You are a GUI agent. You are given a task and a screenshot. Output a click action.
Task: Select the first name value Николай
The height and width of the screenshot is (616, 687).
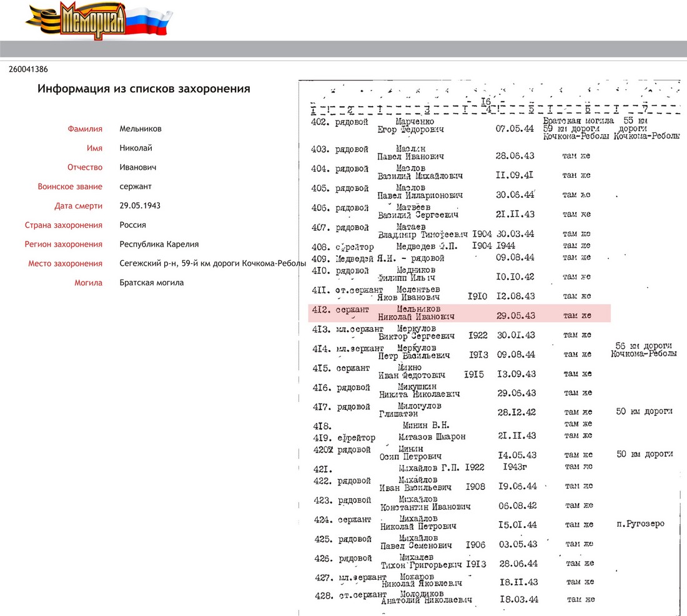(136, 148)
